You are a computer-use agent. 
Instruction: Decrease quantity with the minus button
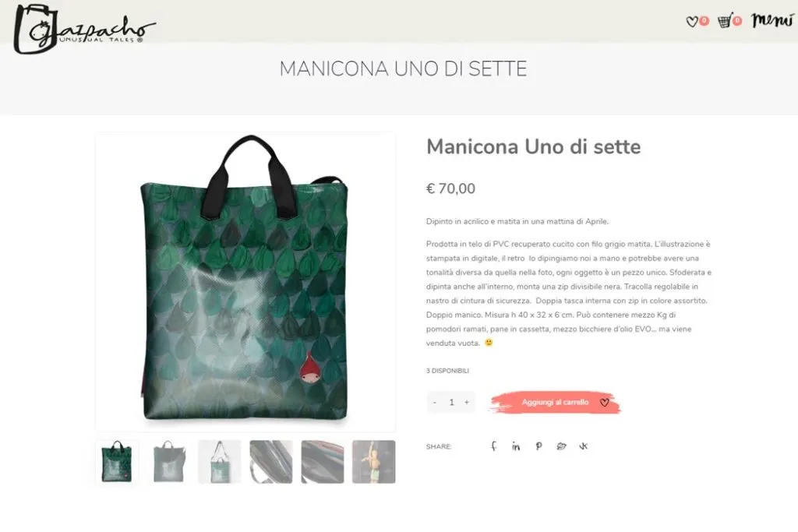click(x=435, y=402)
